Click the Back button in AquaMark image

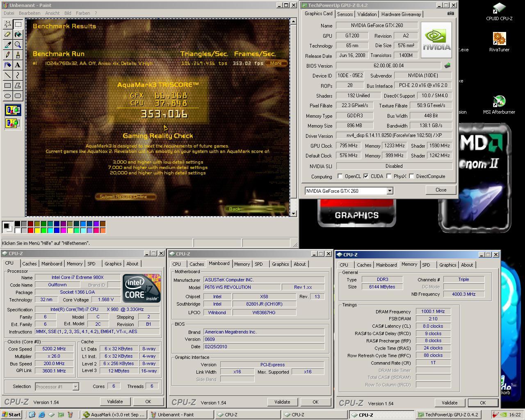[255, 209]
